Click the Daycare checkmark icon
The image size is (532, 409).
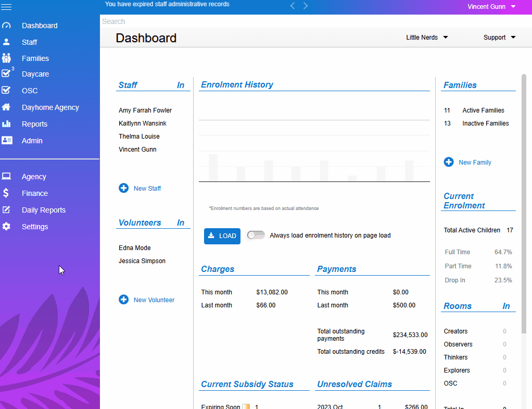pyautogui.click(x=6, y=73)
